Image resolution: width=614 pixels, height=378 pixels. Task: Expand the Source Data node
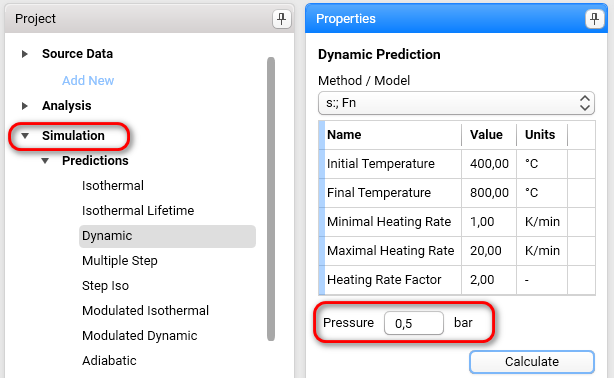point(25,54)
